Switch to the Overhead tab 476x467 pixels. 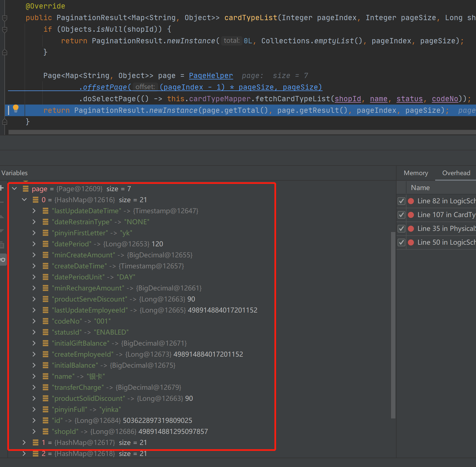click(456, 173)
